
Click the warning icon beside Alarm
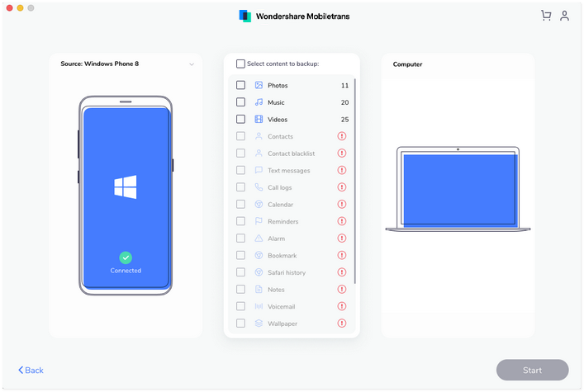(x=341, y=239)
